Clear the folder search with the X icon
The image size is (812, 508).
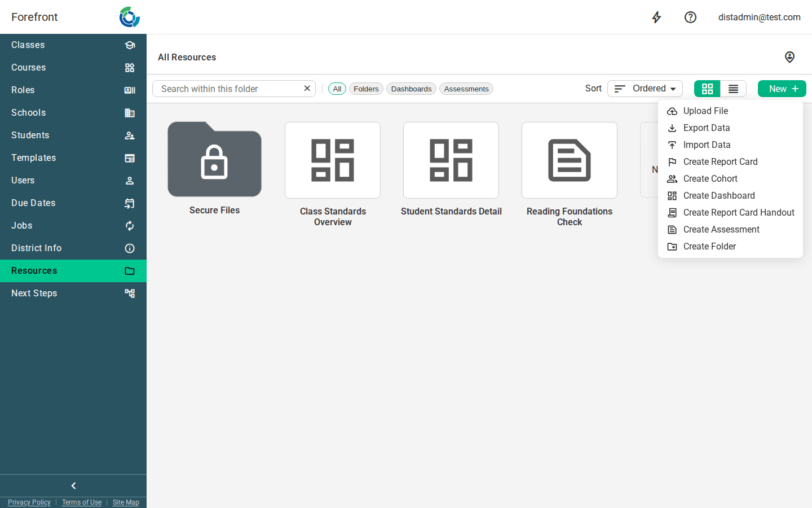pos(307,89)
